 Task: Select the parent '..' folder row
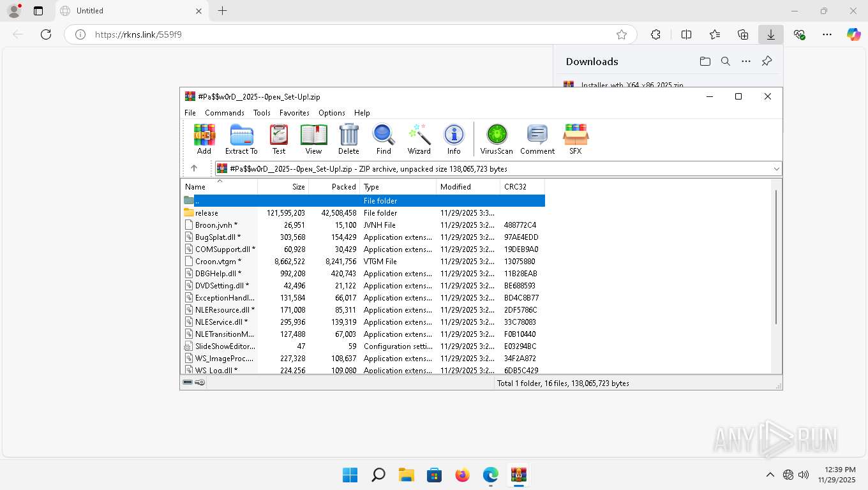[x=363, y=200]
